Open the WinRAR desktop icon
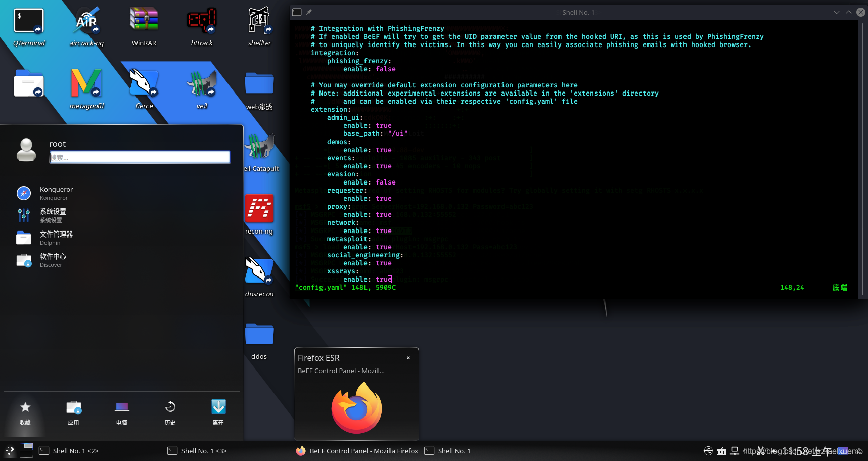The height and width of the screenshot is (461, 868). (144, 26)
